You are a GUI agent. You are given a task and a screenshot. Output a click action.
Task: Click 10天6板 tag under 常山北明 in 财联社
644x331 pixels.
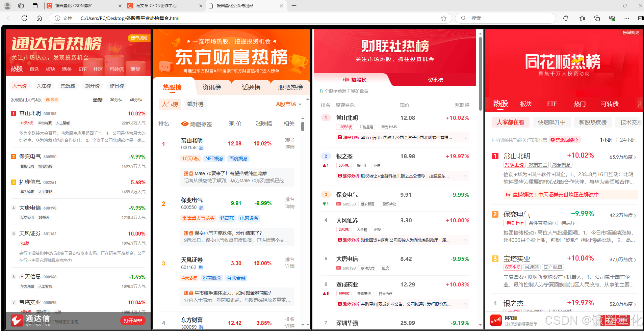[x=345, y=127]
